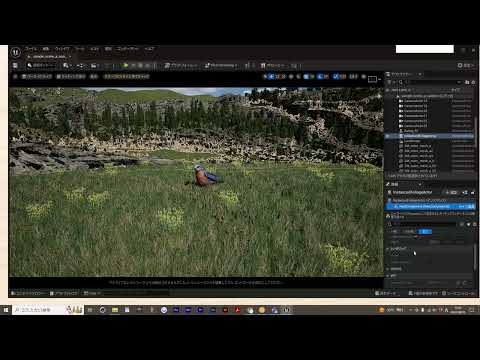This screenshot has height=360, width=480.
Task: Click the Add component button in Details
Action: point(452,193)
